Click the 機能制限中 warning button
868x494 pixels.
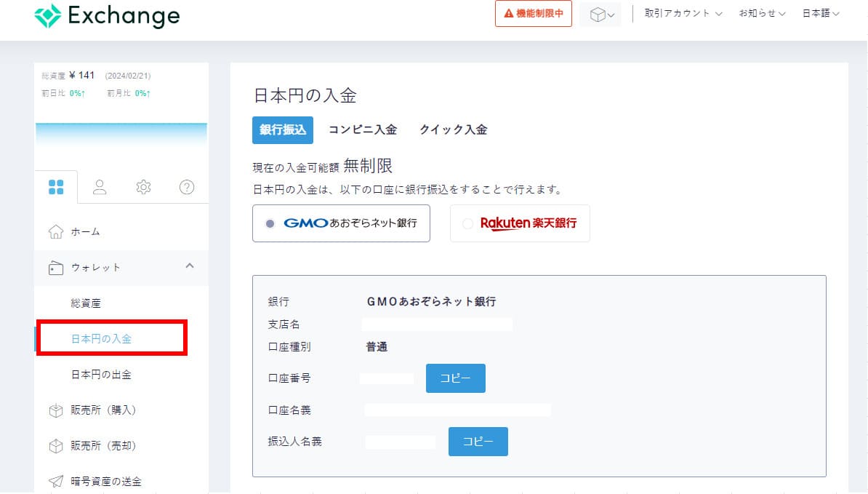click(533, 13)
